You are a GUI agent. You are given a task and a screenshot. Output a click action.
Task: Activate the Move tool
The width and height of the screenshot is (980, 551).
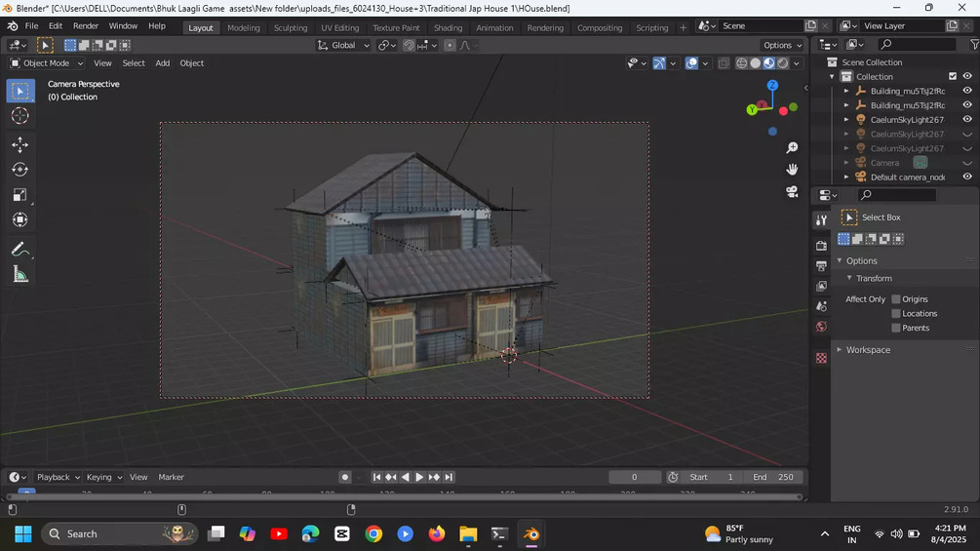pos(20,145)
